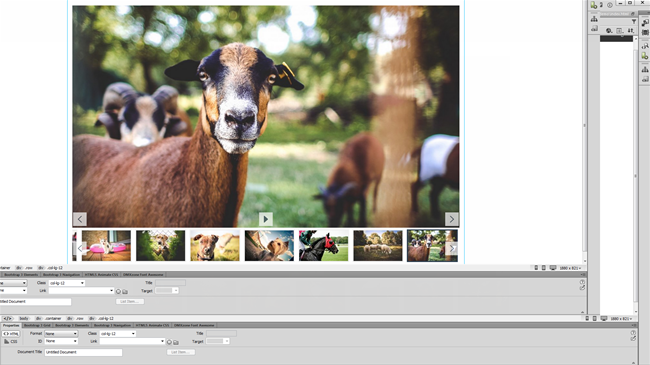Switch to the Bootstrap 3 Grid tab

coord(37,325)
